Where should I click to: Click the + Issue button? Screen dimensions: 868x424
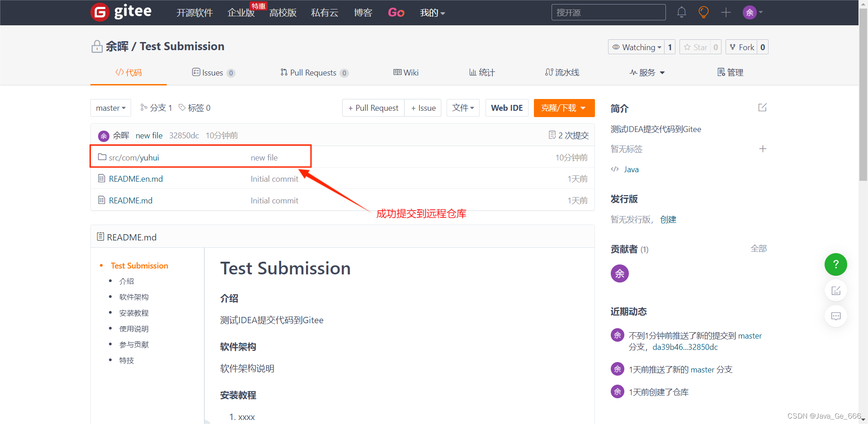tap(423, 108)
